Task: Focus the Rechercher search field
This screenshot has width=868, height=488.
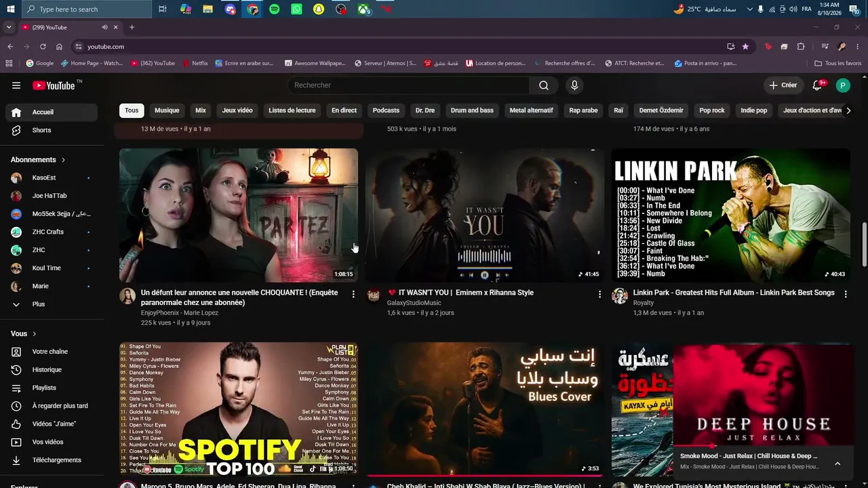Action: pos(409,85)
